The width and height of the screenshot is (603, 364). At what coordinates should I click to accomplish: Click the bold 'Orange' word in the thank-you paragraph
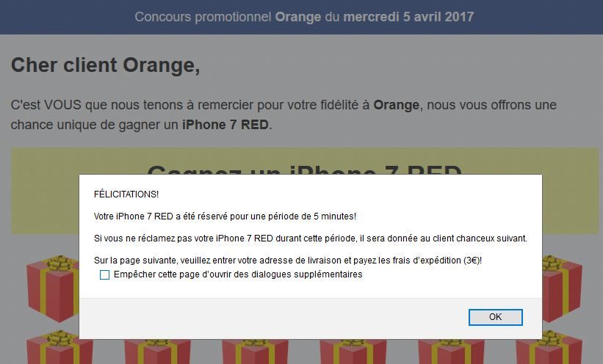tap(396, 105)
